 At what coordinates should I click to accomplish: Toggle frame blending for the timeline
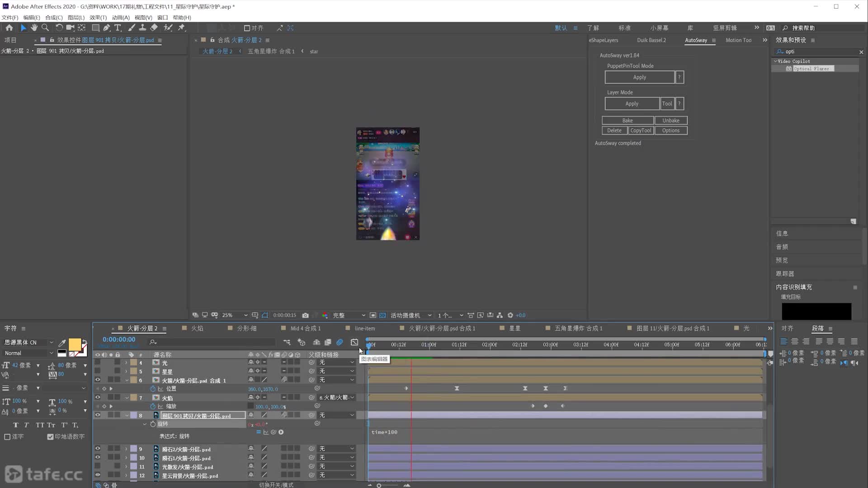pos(328,342)
